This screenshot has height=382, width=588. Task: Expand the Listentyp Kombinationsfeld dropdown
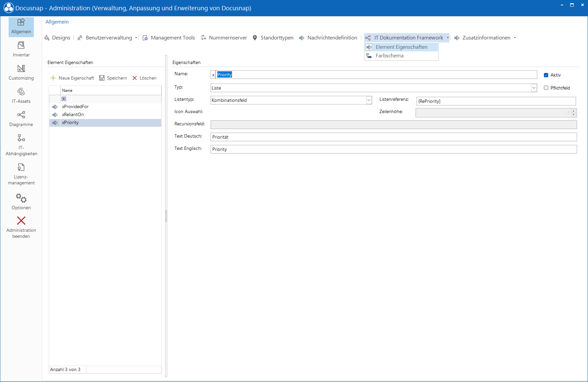click(x=369, y=100)
